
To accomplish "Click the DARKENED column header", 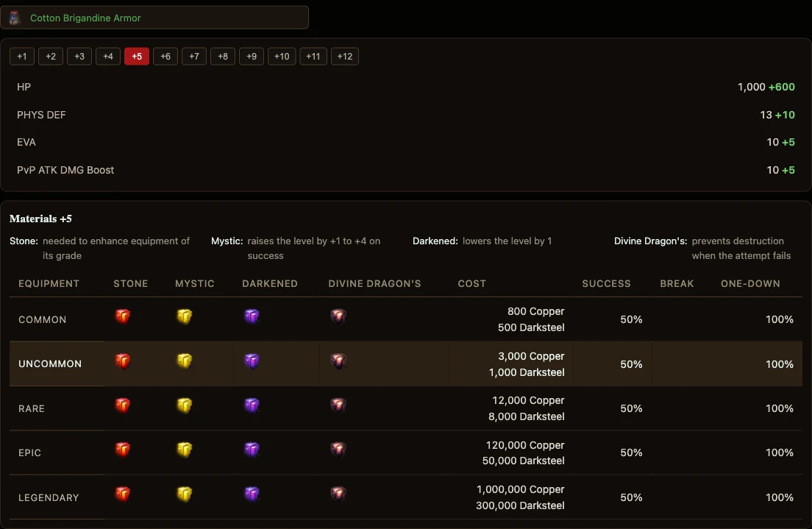I will (x=270, y=283).
